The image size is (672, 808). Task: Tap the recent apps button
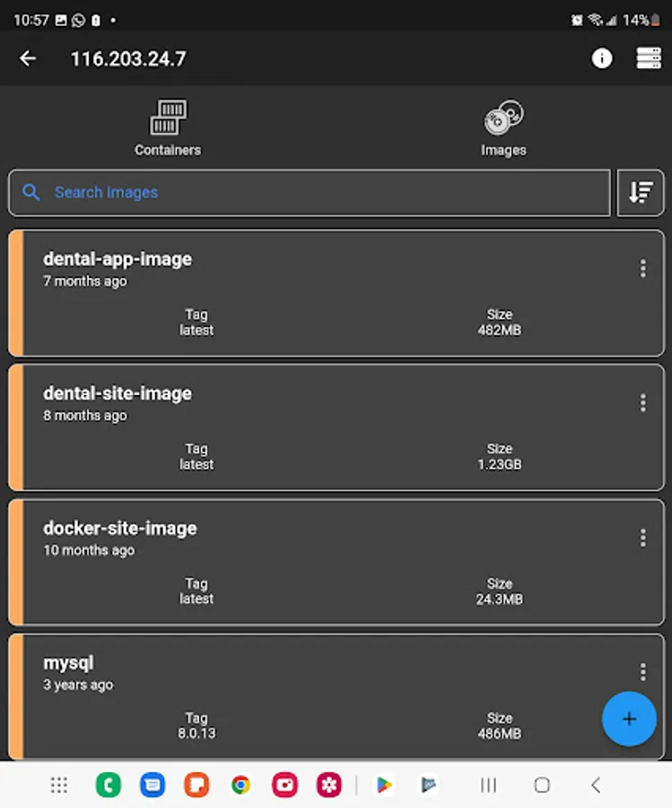tap(488, 786)
